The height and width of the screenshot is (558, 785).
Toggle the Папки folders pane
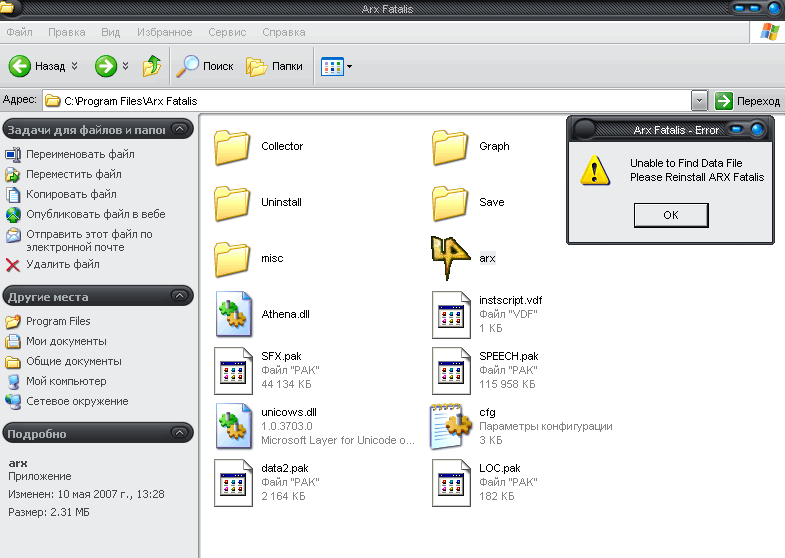[x=274, y=66]
